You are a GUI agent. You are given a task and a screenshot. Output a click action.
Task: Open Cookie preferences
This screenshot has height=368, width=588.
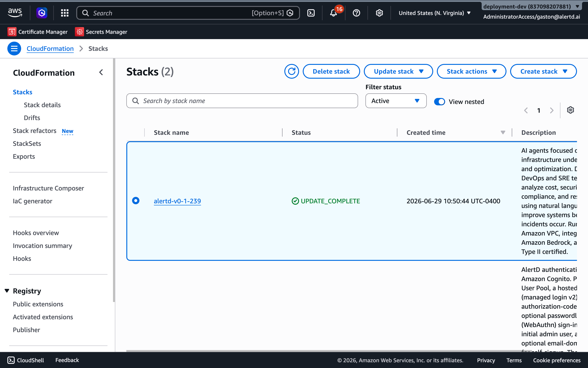pos(557,360)
